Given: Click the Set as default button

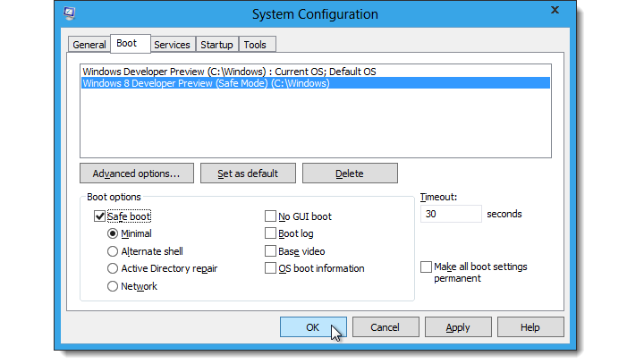Looking at the screenshot, I should tap(249, 174).
